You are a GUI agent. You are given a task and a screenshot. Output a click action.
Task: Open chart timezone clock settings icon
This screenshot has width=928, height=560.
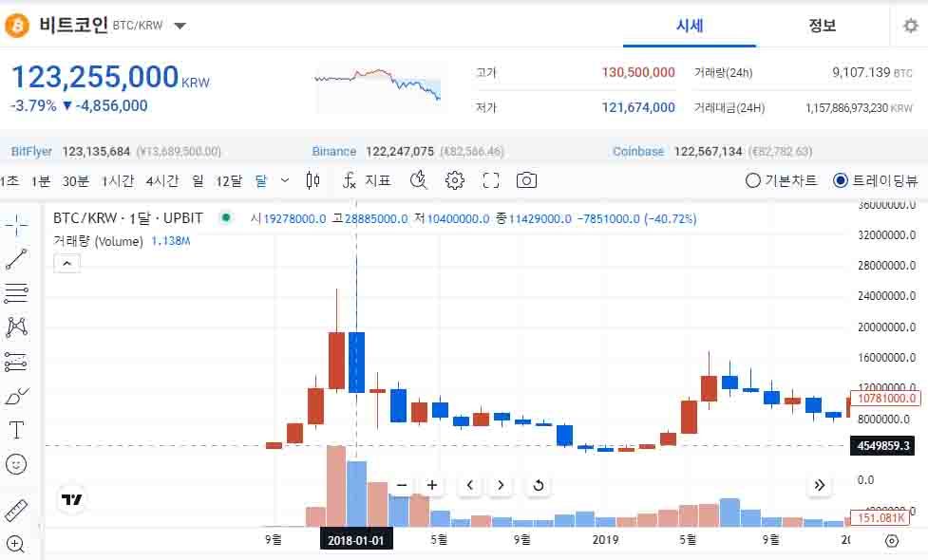pos(419,180)
